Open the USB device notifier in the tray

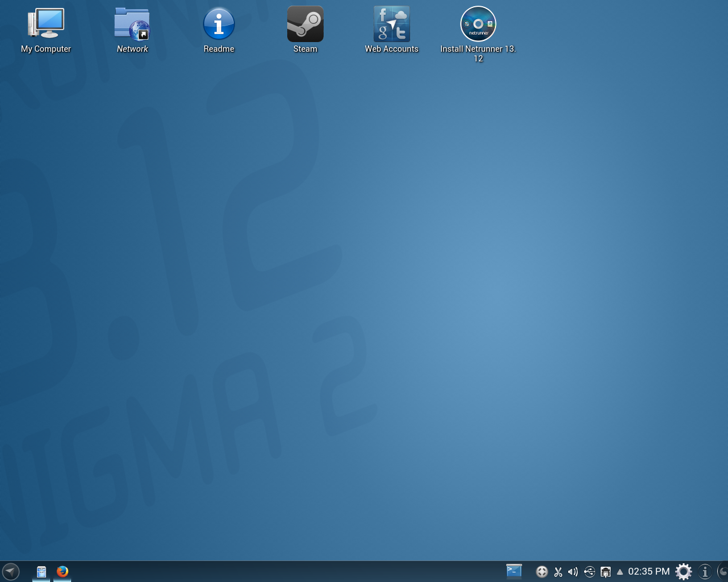(590, 572)
